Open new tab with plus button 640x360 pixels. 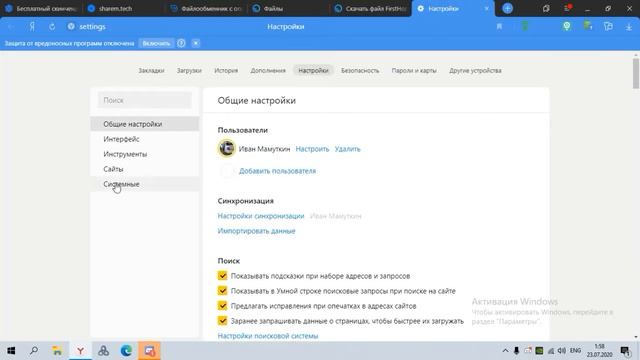coord(507,8)
